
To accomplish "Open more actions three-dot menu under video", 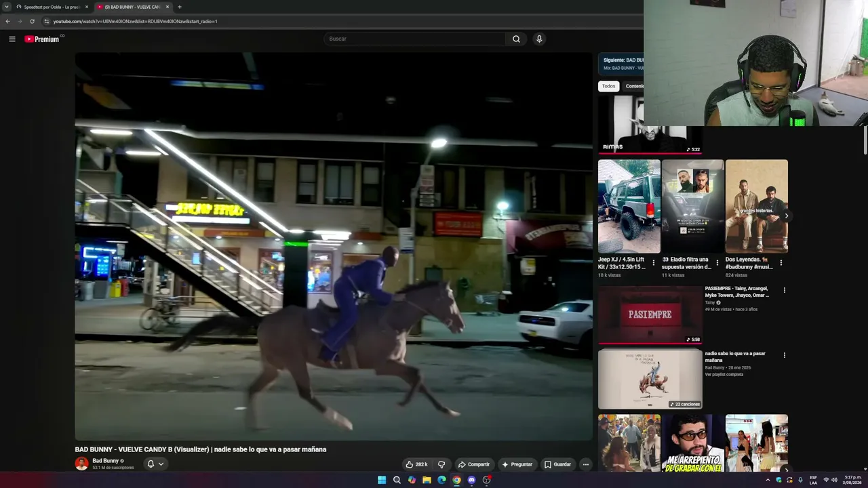I will (586, 464).
